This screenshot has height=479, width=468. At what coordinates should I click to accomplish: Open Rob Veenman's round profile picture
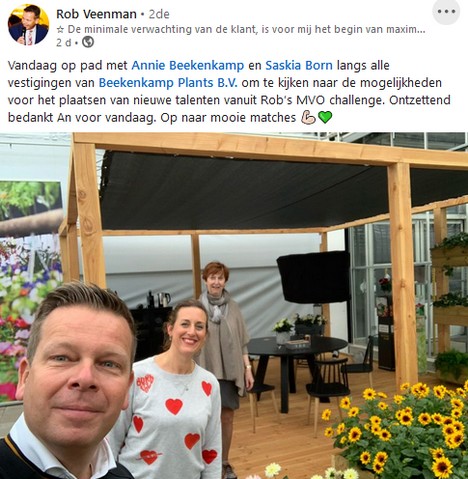coord(28,25)
